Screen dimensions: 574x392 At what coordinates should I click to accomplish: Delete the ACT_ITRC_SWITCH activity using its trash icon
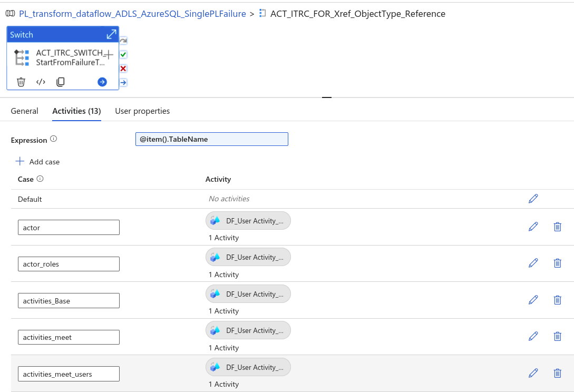[21, 82]
